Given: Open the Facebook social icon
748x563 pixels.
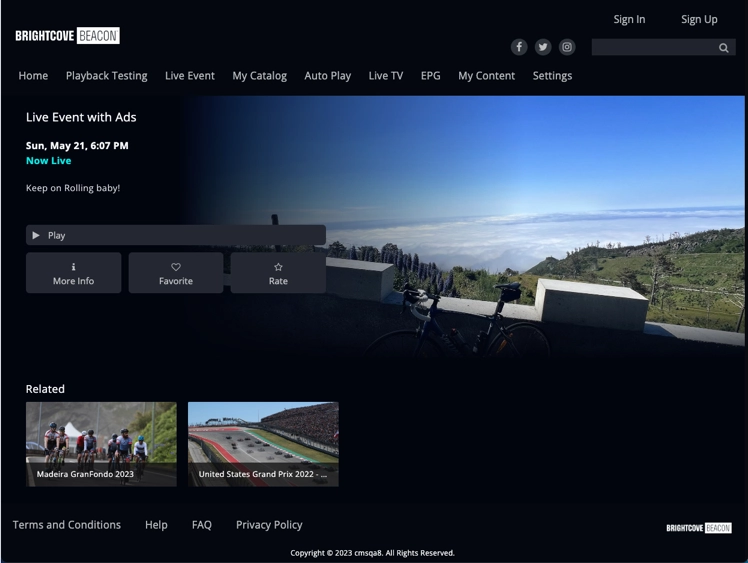Looking at the screenshot, I should point(519,47).
